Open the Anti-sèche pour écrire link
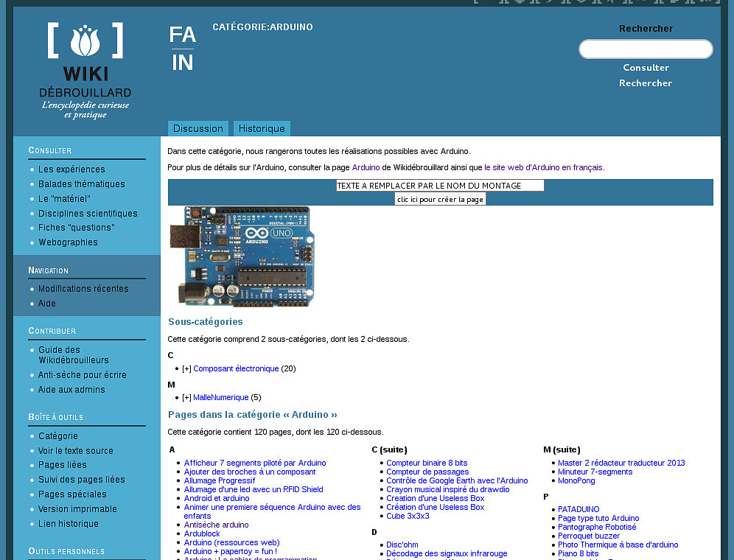The image size is (734, 560). point(83,375)
